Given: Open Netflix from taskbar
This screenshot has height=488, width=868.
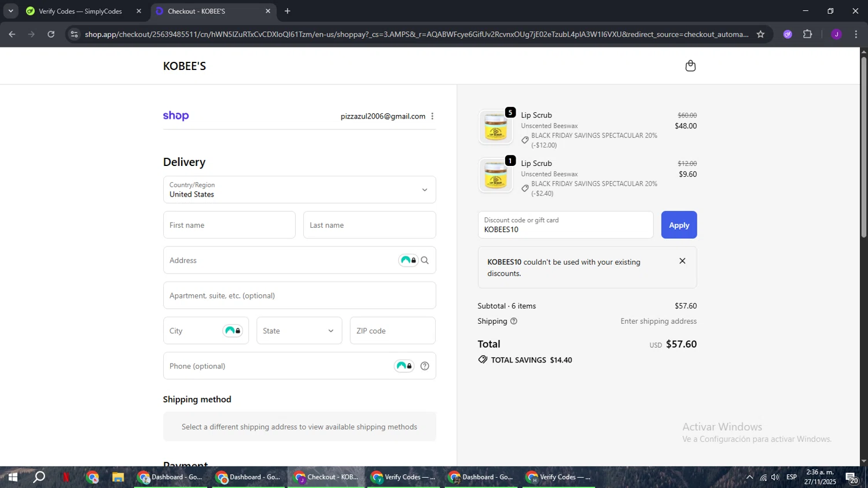Looking at the screenshot, I should coord(66,477).
